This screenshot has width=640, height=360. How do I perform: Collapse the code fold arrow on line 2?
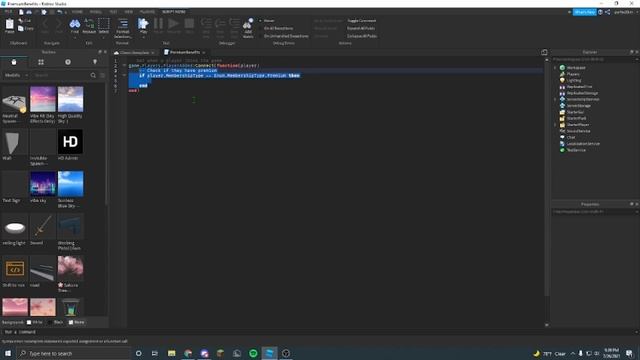point(124,65)
